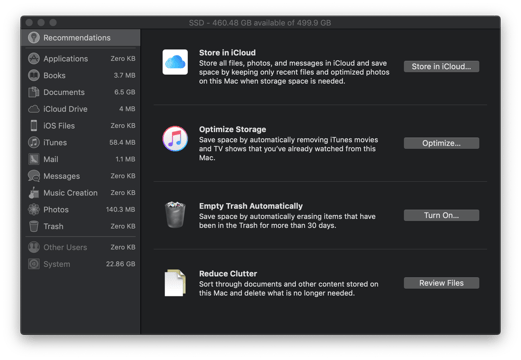Select the Music Creation label
The height and width of the screenshot is (360, 521).
point(70,193)
